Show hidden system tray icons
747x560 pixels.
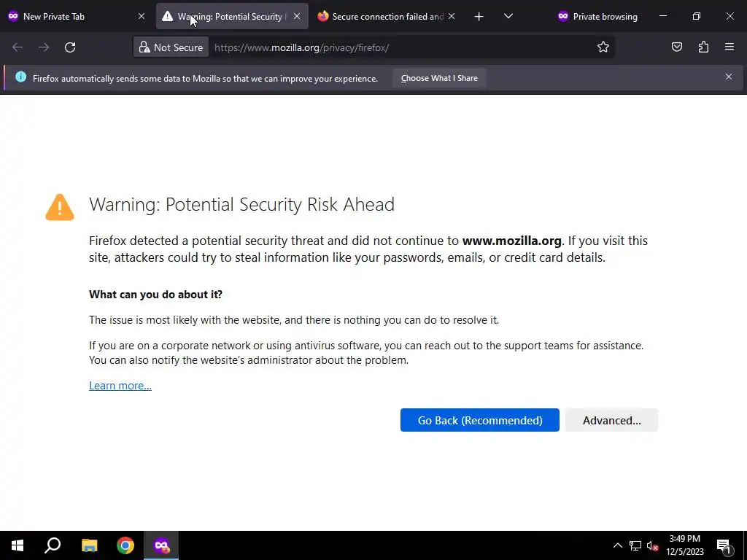point(617,545)
